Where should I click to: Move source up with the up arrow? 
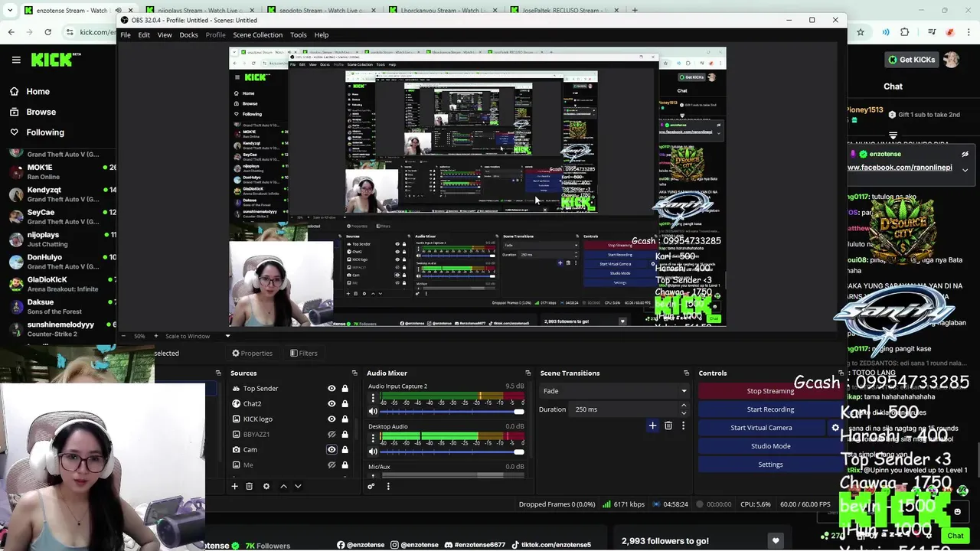coord(283,486)
